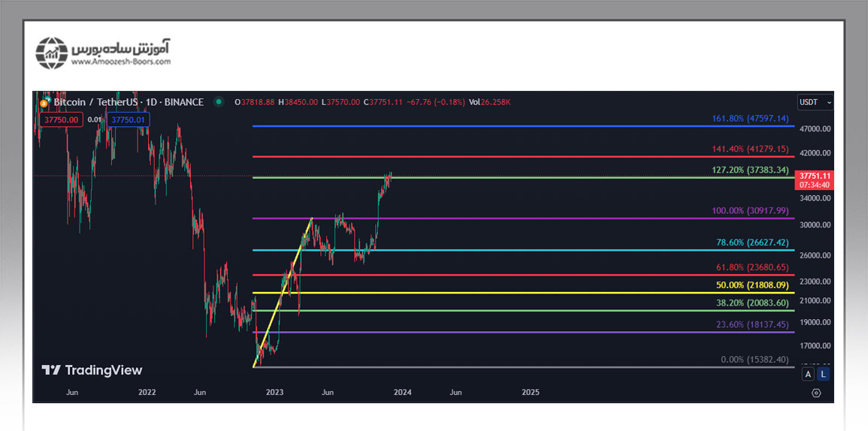Click the Bitcoin coin icon beside symbol name
The image size is (868, 431).
coord(46,102)
